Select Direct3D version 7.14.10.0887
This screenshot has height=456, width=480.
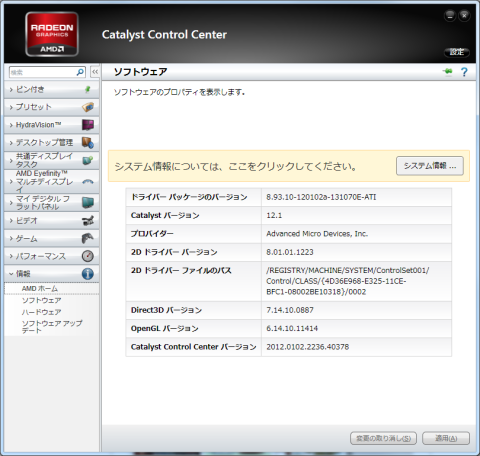coord(290,310)
